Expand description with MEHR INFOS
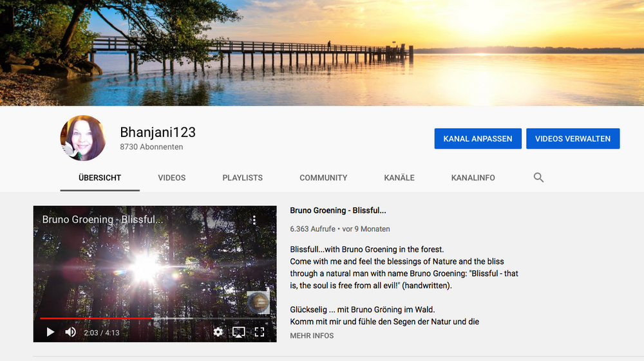Screen dimensions: 644x361 (x=312, y=336)
